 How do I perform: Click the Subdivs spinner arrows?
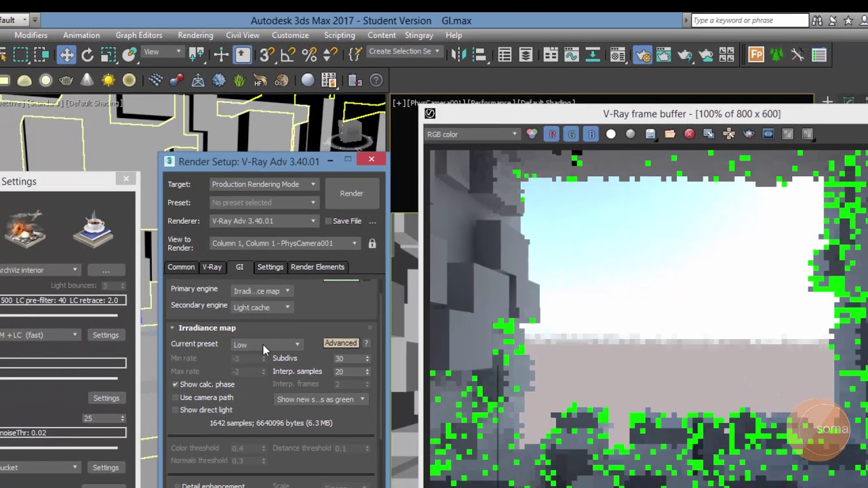pyautogui.click(x=367, y=359)
